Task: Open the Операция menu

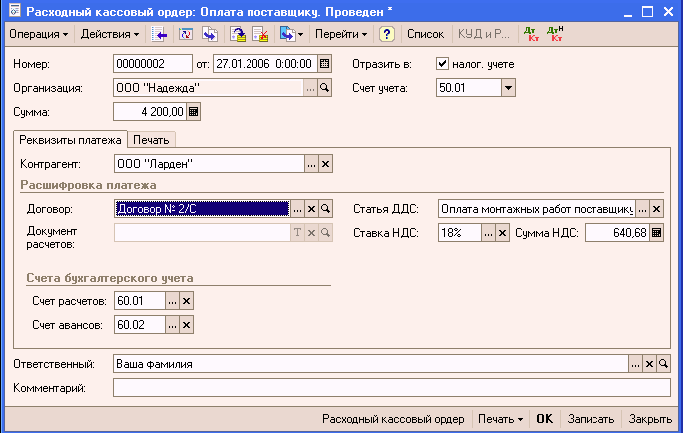Action: point(39,34)
